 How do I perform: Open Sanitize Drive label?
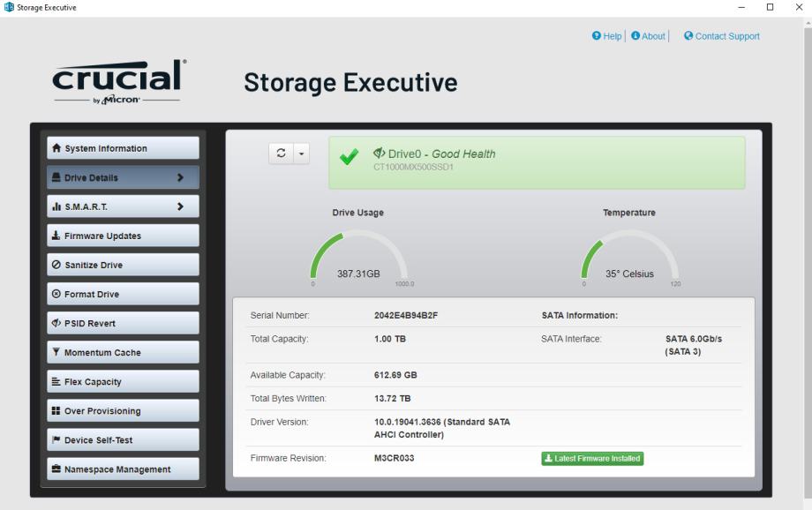pyautogui.click(x=94, y=265)
